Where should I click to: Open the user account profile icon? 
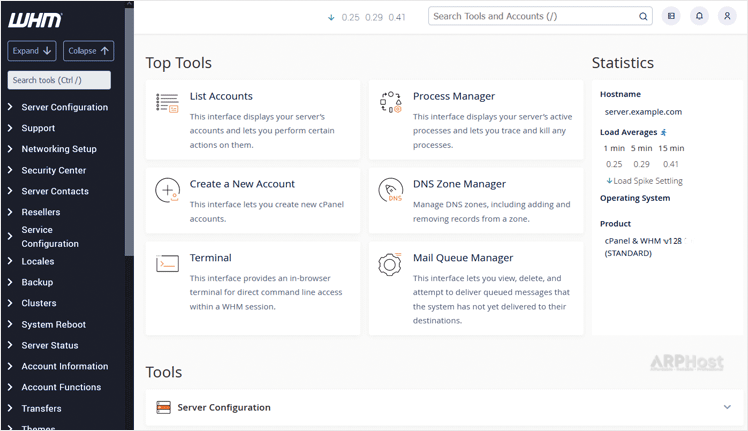[727, 16]
